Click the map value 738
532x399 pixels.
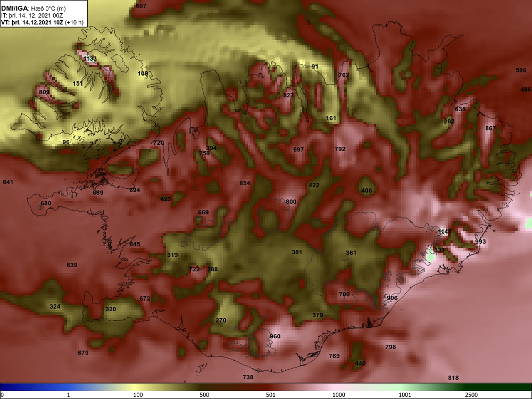click(248, 377)
